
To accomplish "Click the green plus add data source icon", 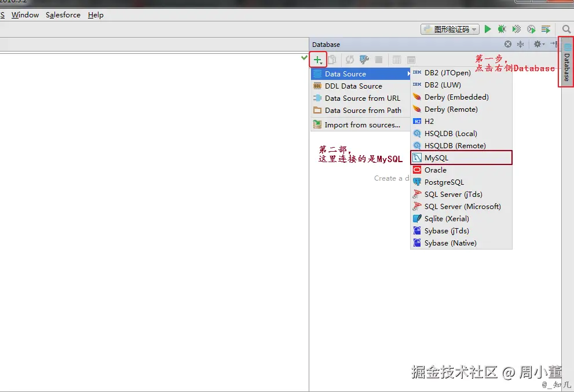I will (317, 60).
